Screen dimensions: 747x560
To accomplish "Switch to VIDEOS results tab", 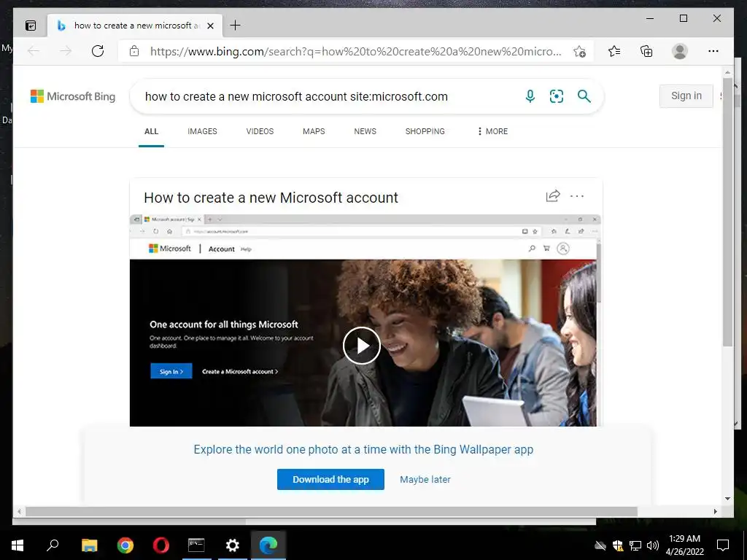I will coord(260,131).
